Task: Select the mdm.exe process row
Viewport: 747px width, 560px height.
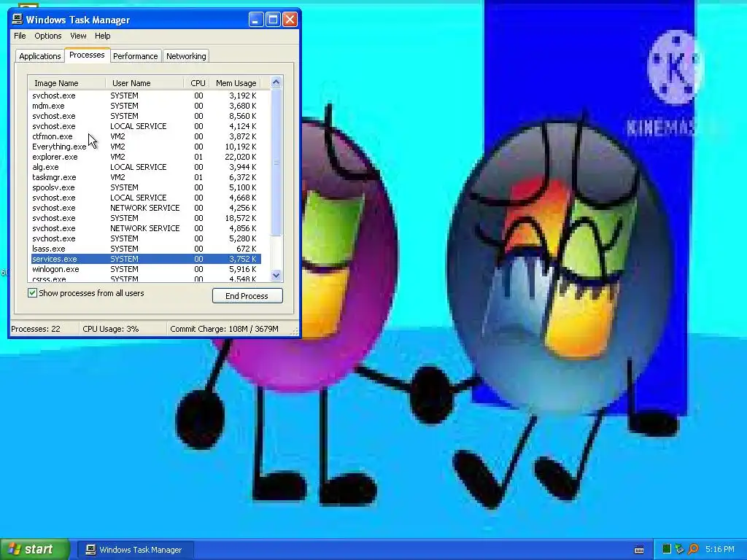Action: click(x=146, y=106)
